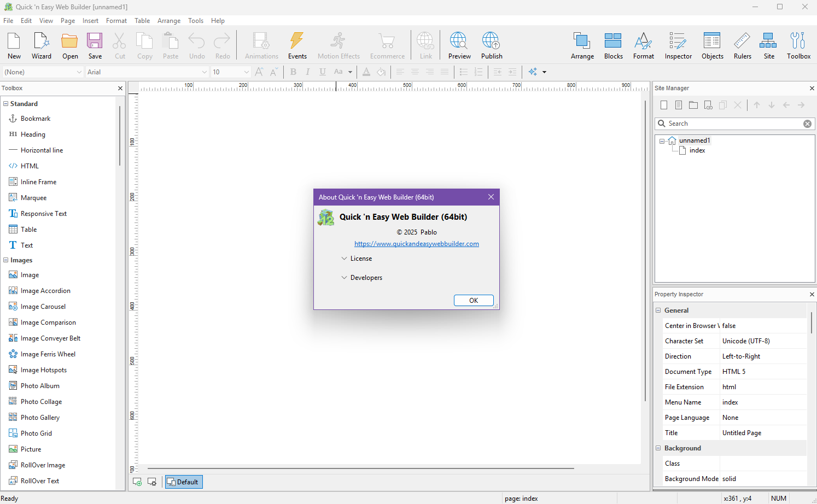817x504 pixels.
Task: Select the Image Carousel tool
Action: tap(43, 307)
